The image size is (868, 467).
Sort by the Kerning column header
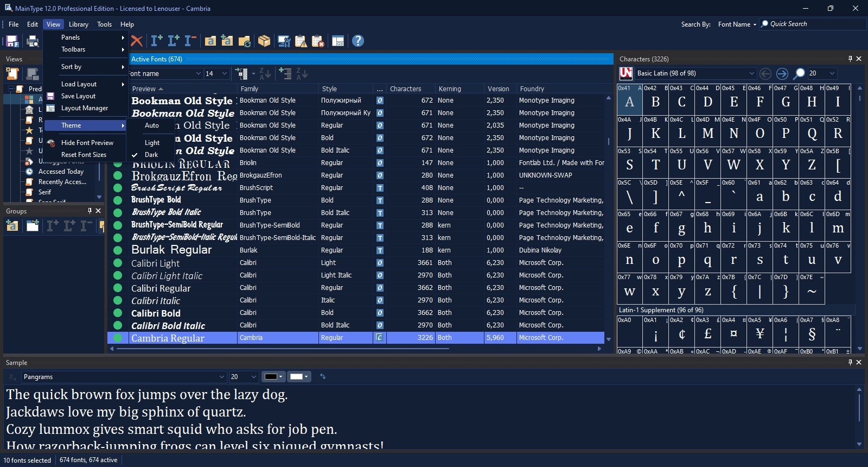[x=459, y=89]
